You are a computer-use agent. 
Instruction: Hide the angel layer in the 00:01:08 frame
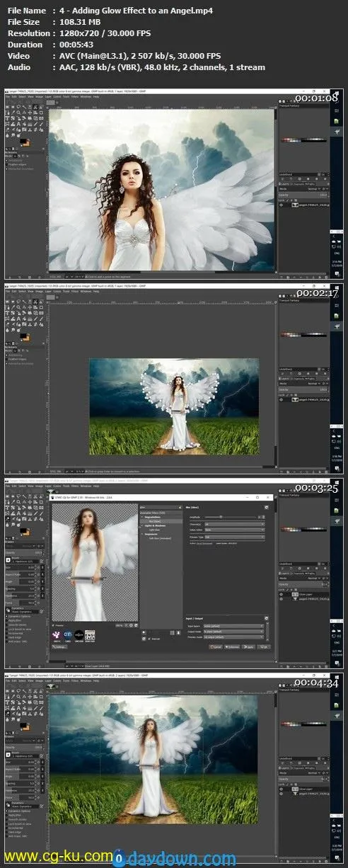tap(281, 205)
